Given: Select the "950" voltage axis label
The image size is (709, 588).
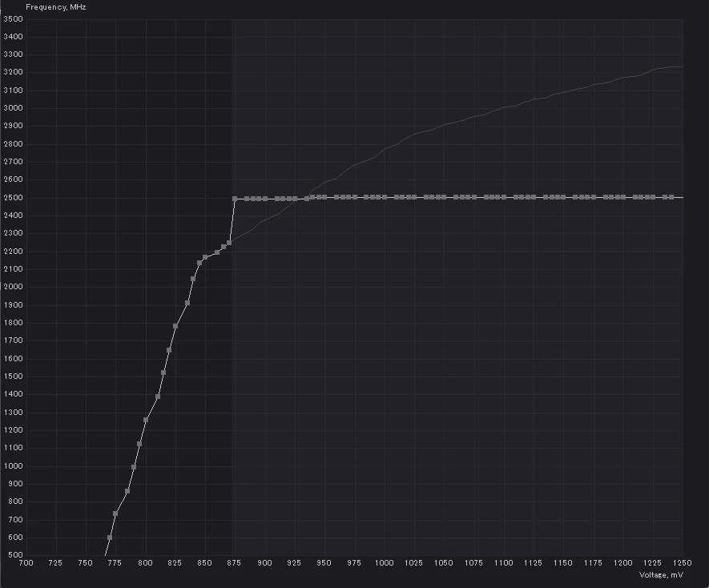Looking at the screenshot, I should (324, 562).
